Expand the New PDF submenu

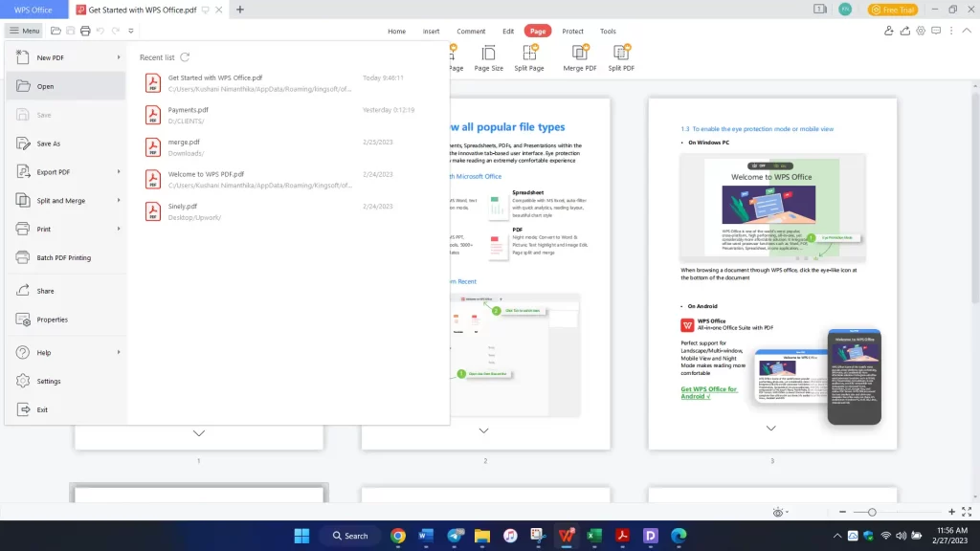tap(119, 57)
